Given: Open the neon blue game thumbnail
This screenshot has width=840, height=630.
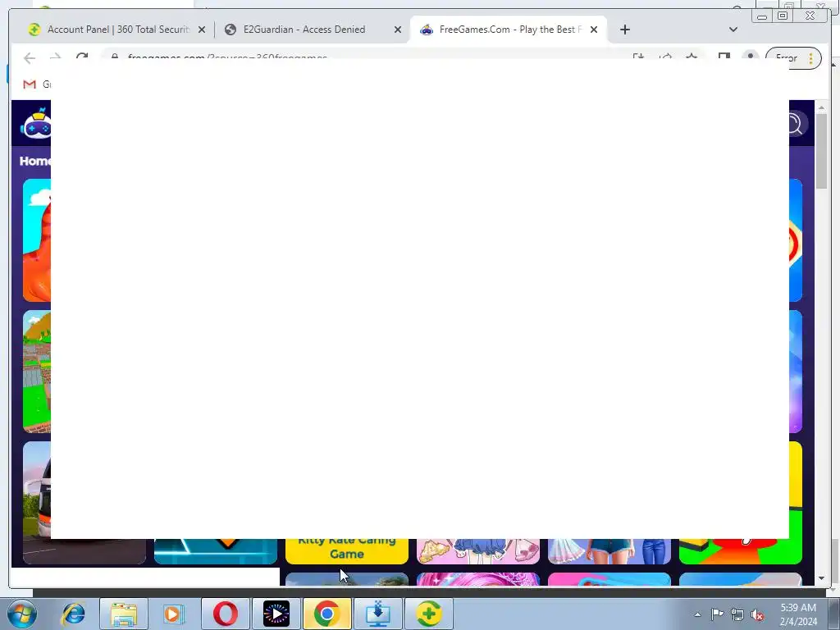Looking at the screenshot, I should pyautogui.click(x=216, y=550).
